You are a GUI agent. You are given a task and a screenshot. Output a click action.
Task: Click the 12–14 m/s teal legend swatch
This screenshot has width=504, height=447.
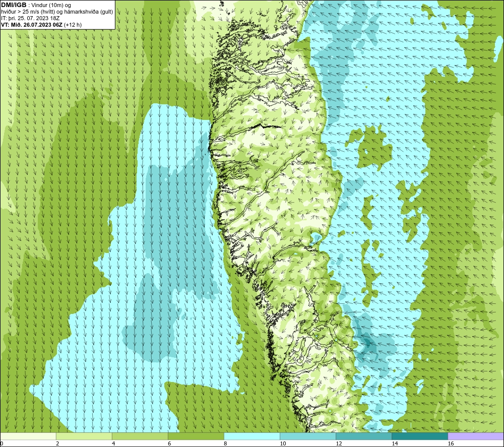[x=363, y=436]
